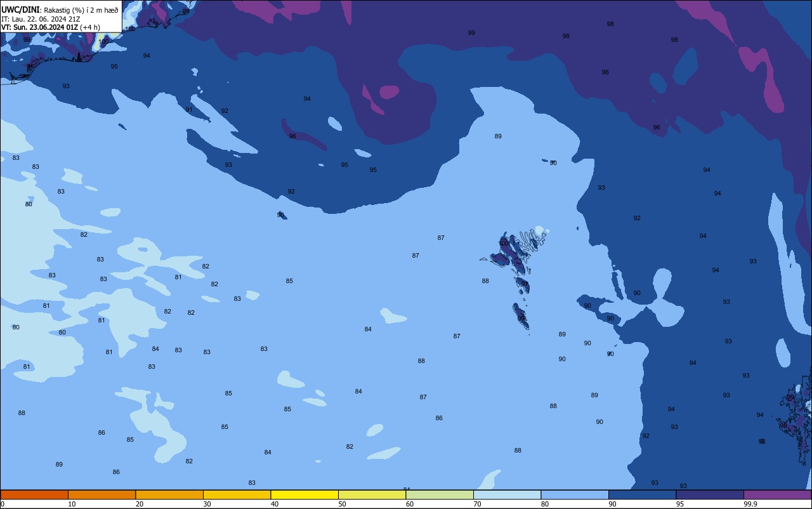The height and width of the screenshot is (509, 812).
Task: Select the purple legend swatch above 99.9
Action: tap(777, 494)
